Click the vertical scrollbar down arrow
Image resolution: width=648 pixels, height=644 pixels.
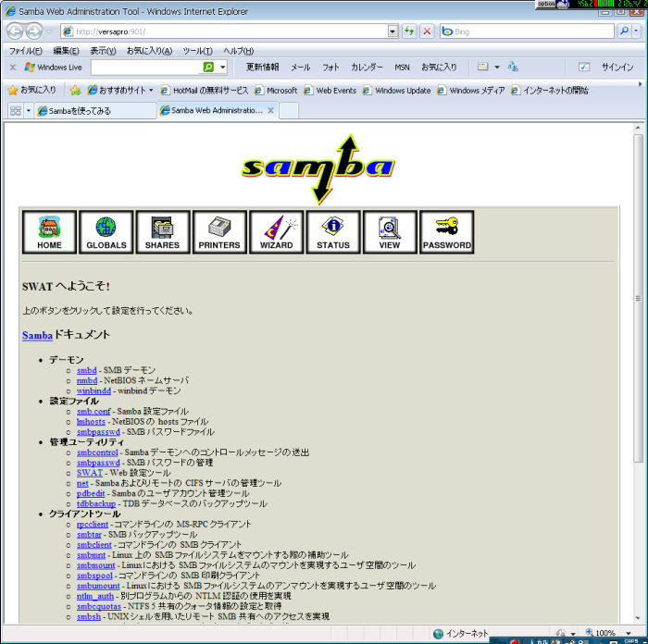click(x=638, y=618)
